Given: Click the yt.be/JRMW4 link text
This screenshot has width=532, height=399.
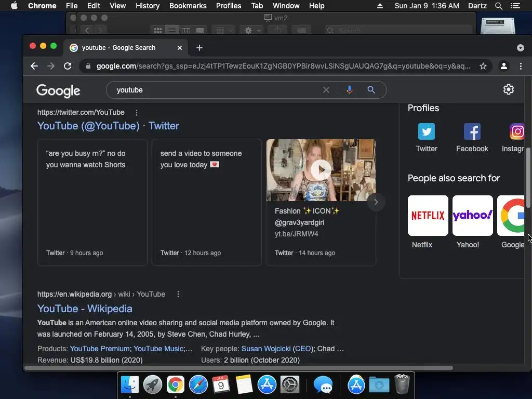Looking at the screenshot, I should 297,234.
